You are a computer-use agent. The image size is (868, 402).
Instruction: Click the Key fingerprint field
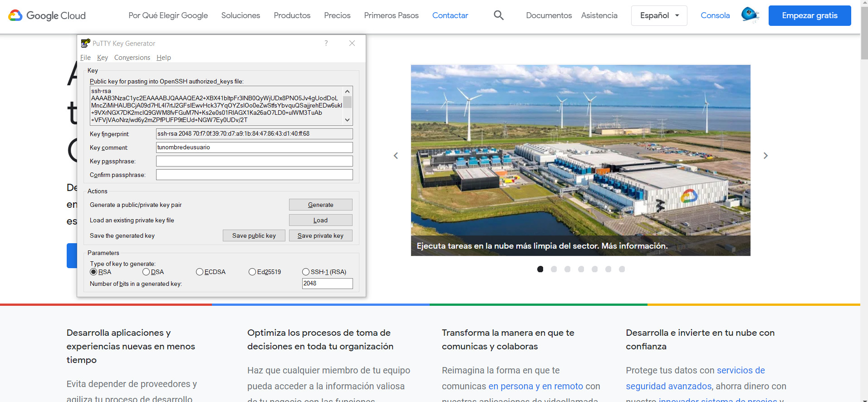click(x=255, y=134)
